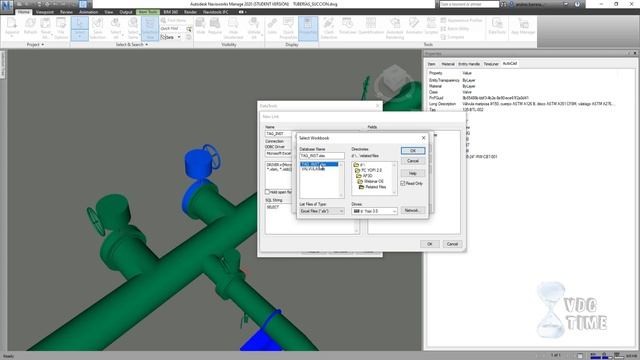Click the Database Name input field
Viewport: 640px width, 360px height.
coord(322,156)
